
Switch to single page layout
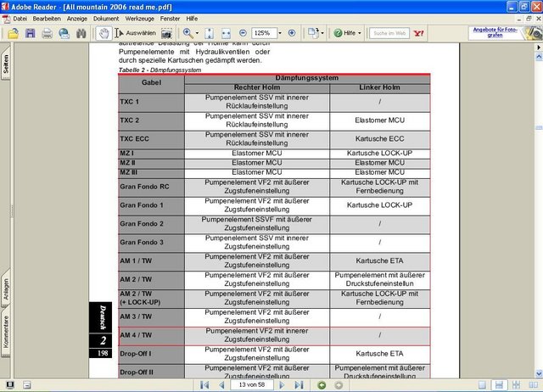pyautogui.click(x=482, y=385)
